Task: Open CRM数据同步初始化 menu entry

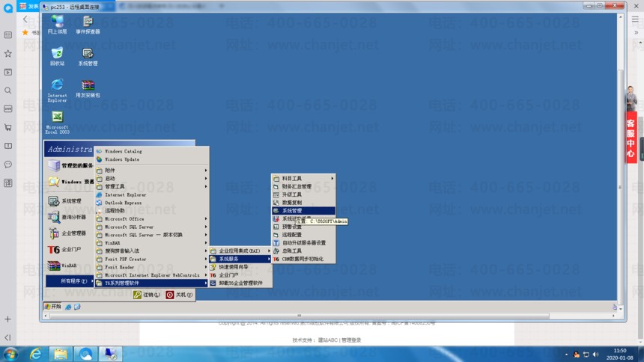Action: [x=303, y=259]
